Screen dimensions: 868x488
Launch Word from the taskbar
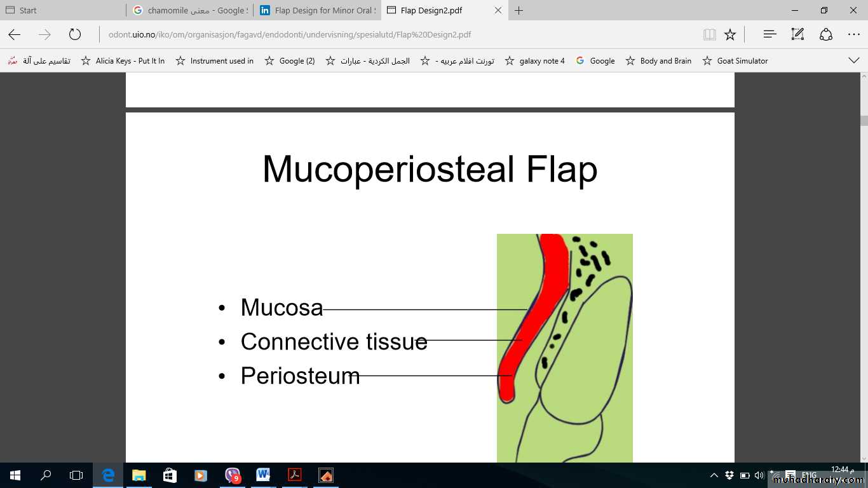point(263,475)
